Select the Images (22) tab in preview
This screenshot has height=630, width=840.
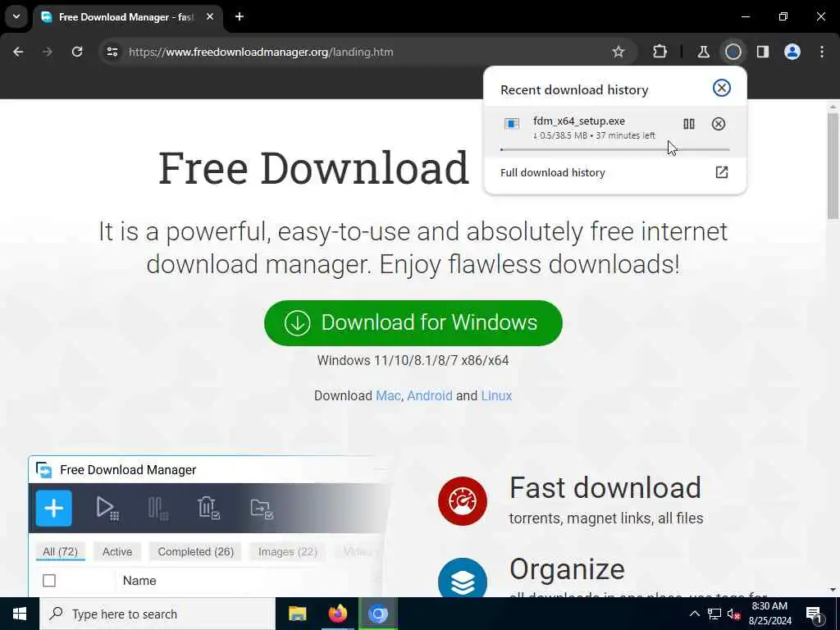(x=288, y=552)
